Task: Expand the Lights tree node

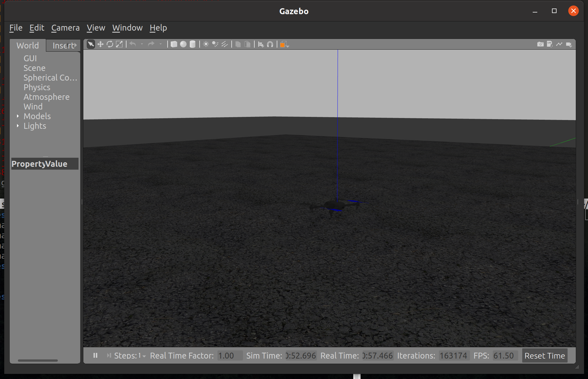Action: click(x=18, y=126)
